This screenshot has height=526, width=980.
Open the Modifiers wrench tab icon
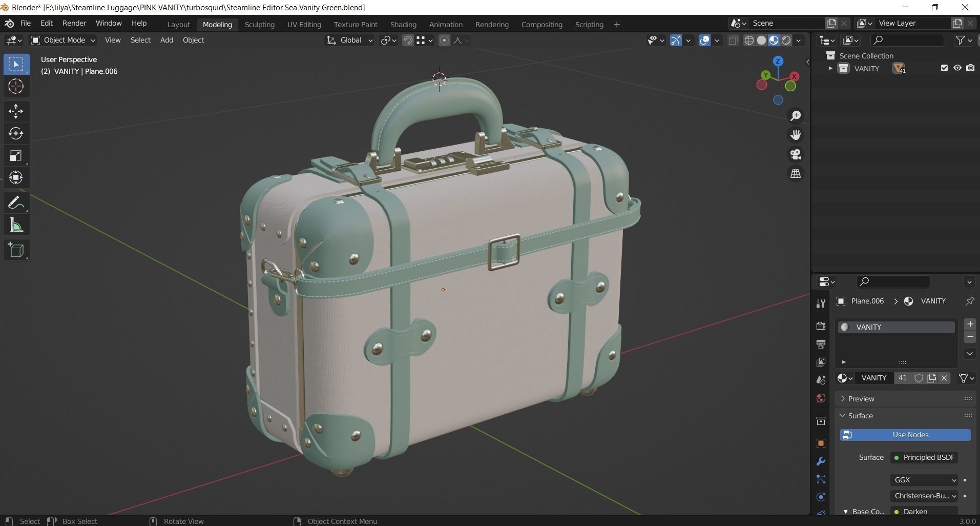click(821, 461)
